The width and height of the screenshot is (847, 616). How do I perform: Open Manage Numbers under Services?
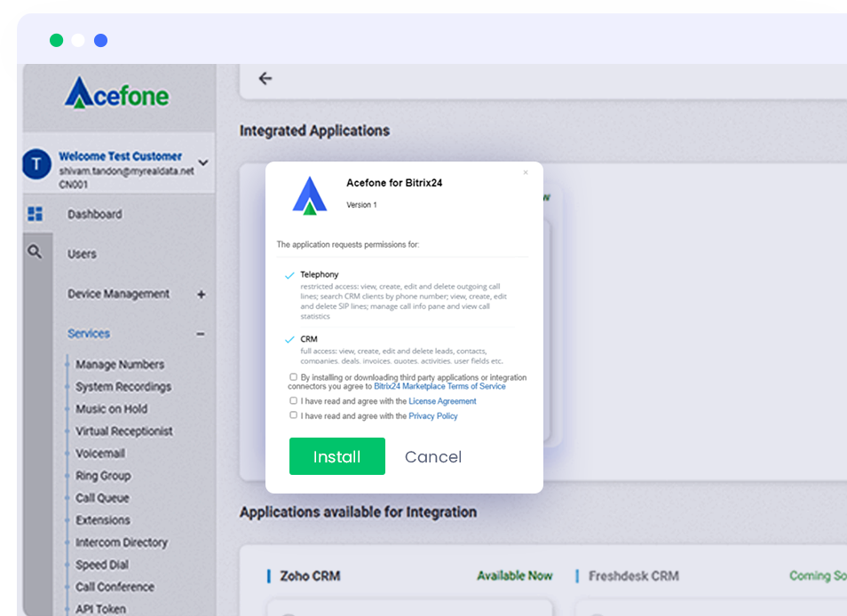(120, 365)
